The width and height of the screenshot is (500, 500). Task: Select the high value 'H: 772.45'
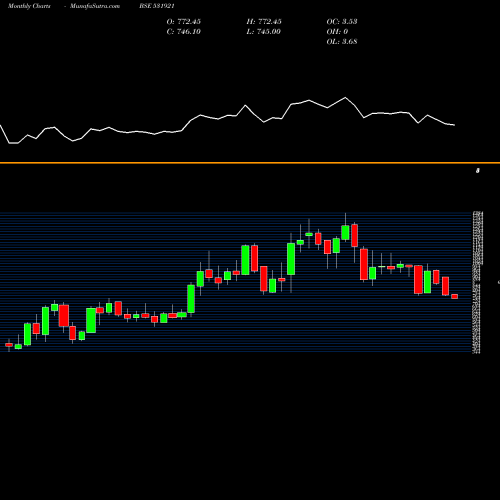point(264,22)
